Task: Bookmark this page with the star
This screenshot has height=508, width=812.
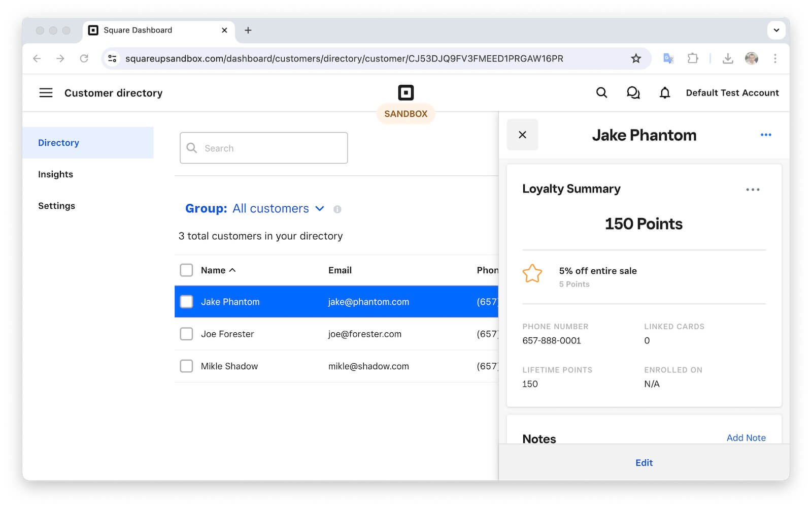Action: click(x=636, y=58)
